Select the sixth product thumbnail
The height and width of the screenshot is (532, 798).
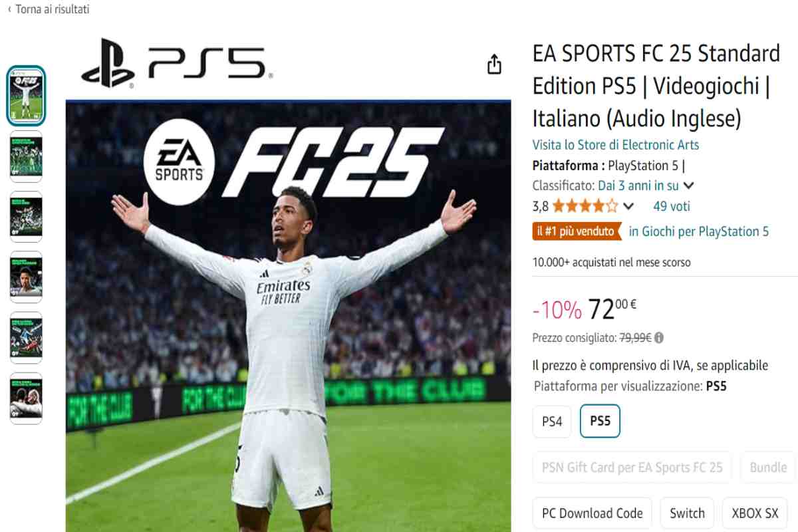(x=26, y=398)
